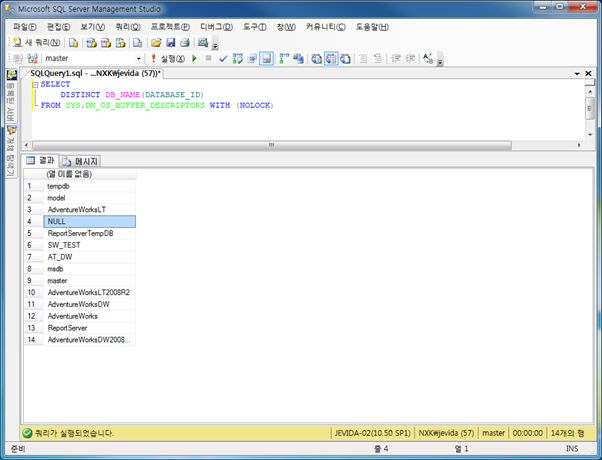Click Display Estimated Execution Plan icon
Image resolution: width=602 pixels, height=460 pixels.
[238, 58]
